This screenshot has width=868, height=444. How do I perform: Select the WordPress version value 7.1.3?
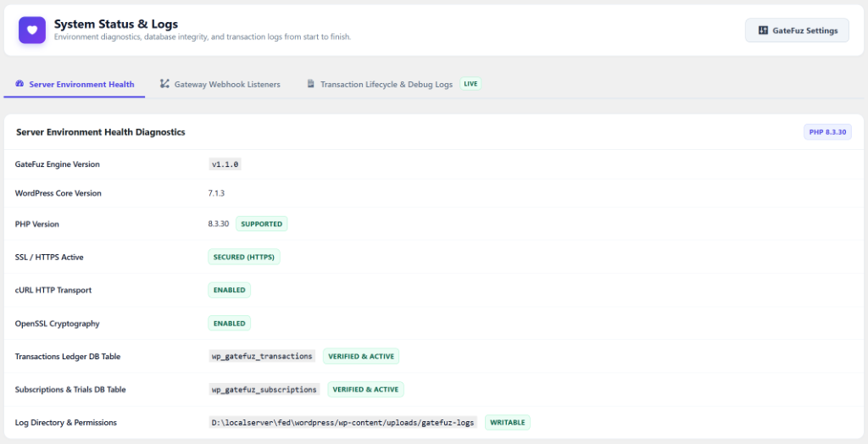pos(216,193)
